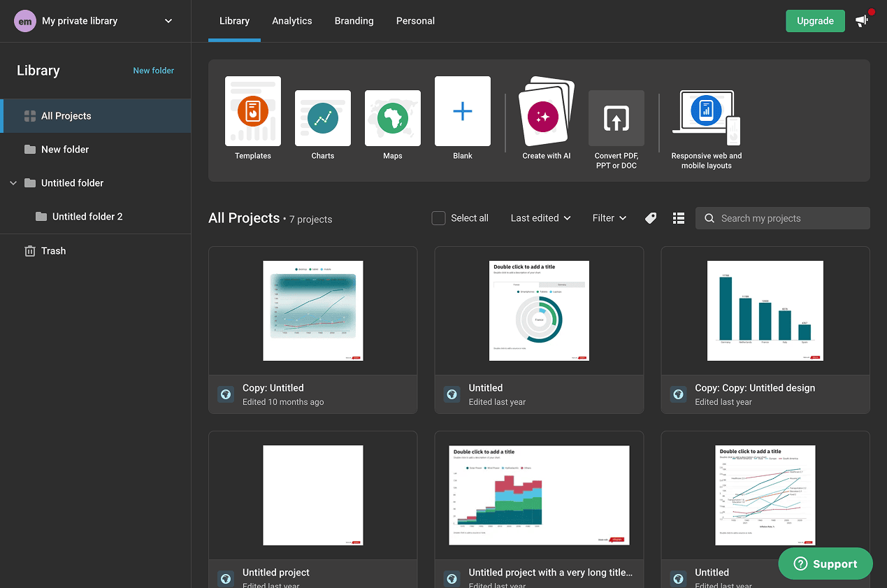Viewport: 887px width, 588px height.
Task: Open the Support chat button
Action: tap(825, 564)
